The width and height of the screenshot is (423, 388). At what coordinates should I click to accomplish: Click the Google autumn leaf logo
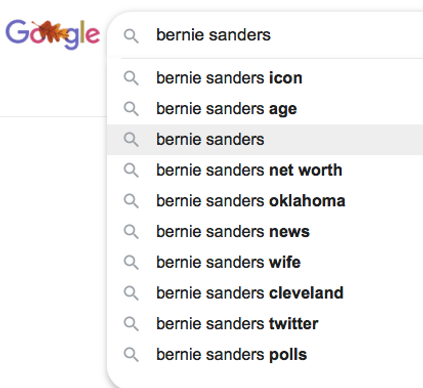click(x=53, y=34)
